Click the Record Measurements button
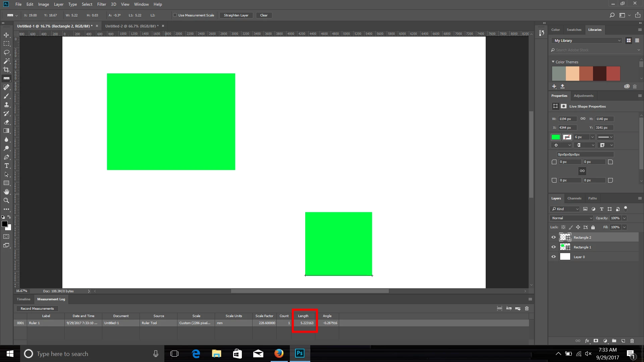 (x=37, y=308)
